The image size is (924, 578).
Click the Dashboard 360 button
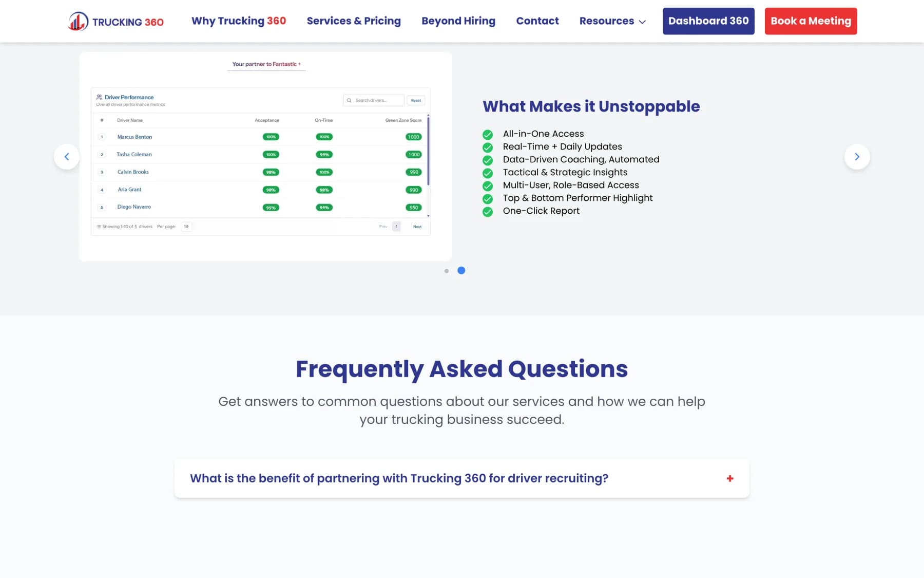tap(708, 21)
